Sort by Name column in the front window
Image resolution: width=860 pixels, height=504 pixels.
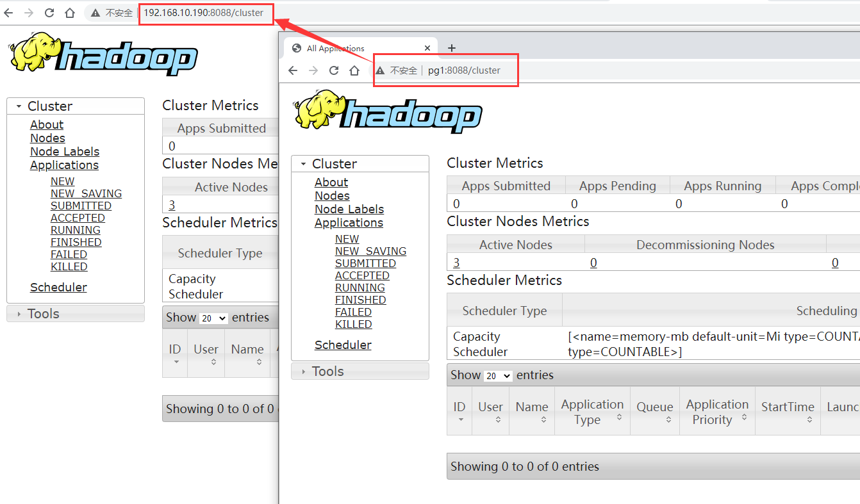point(532,411)
